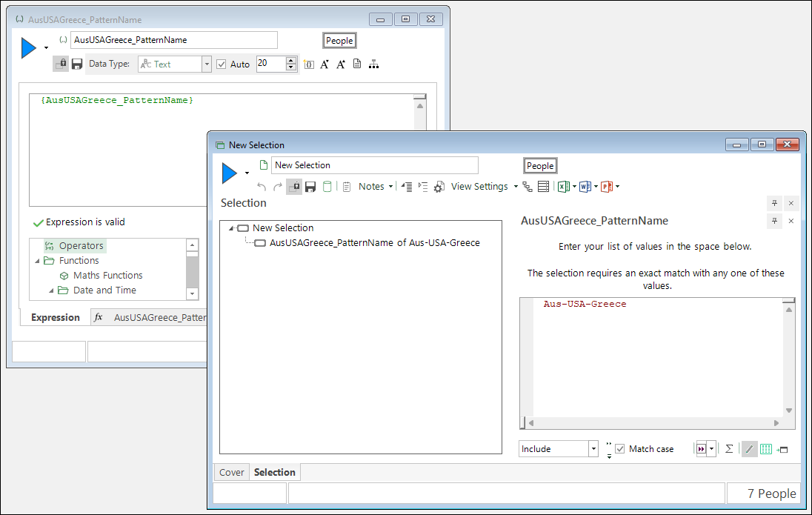
Task: Click the People button in the expression window
Action: (339, 41)
